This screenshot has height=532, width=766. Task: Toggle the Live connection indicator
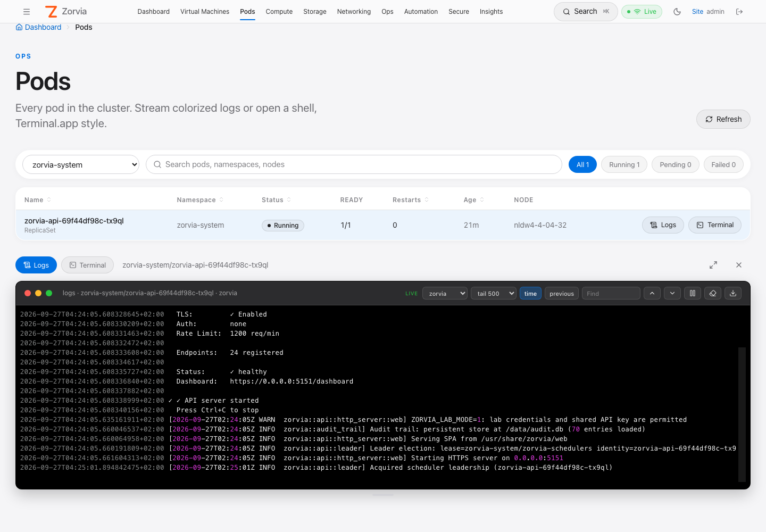[x=642, y=12]
